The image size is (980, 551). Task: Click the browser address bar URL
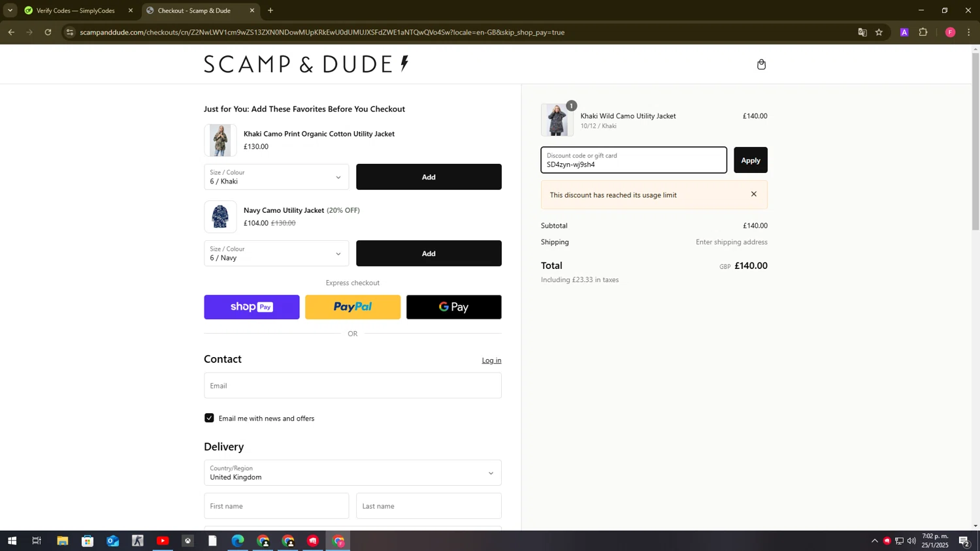pyautogui.click(x=322, y=32)
